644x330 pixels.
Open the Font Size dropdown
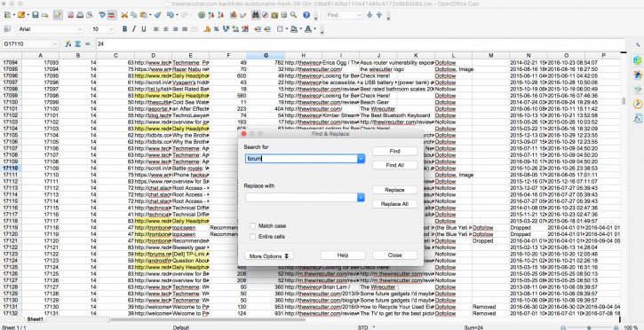(x=111, y=29)
